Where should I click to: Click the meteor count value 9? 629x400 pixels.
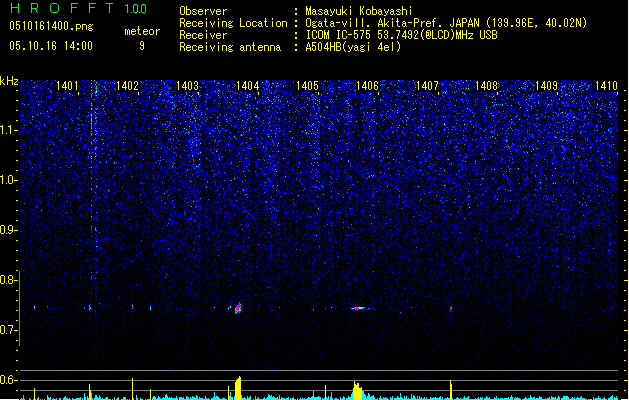(x=142, y=46)
